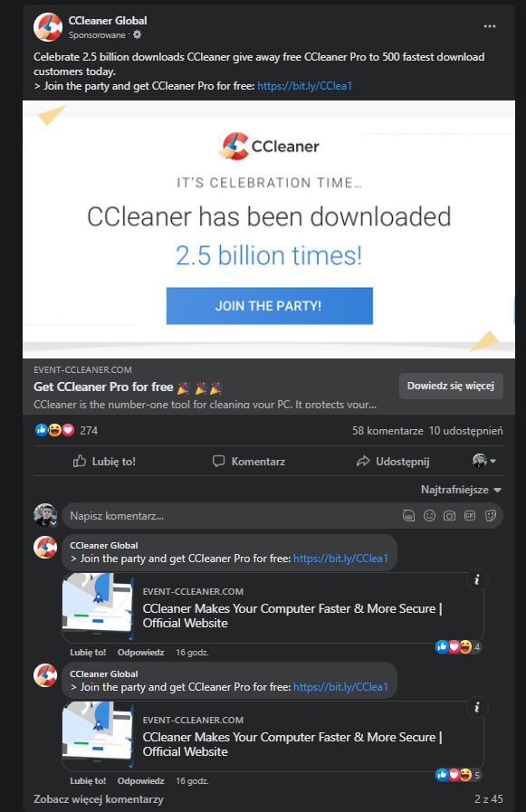
Task: Click the Komentarz action
Action: 248,461
